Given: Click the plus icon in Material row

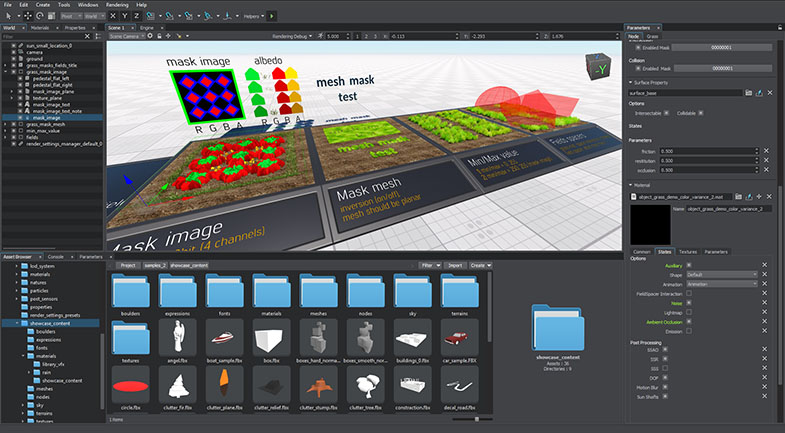Looking at the screenshot, I should pyautogui.click(x=759, y=197).
